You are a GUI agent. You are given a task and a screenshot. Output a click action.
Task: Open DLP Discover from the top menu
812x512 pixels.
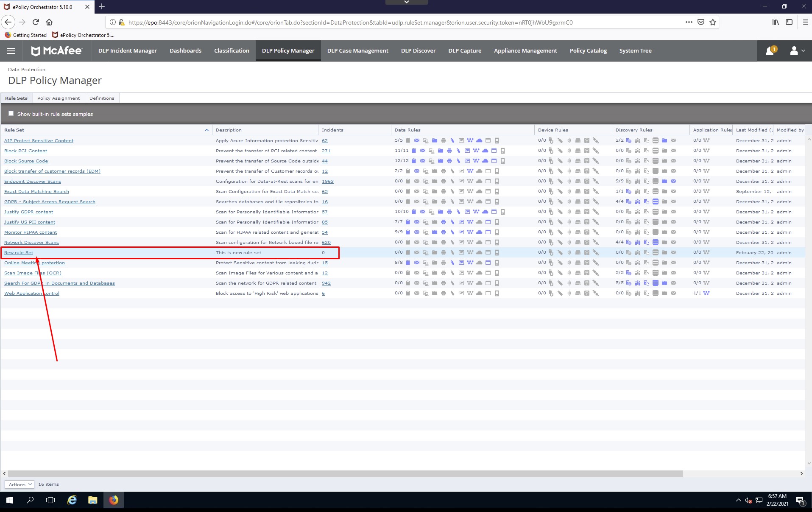pos(418,51)
